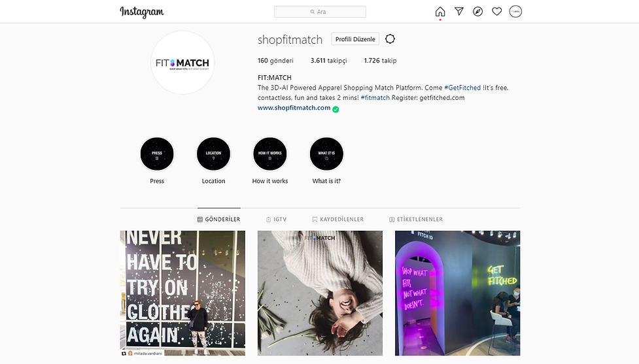The height and width of the screenshot is (364, 639).
Task: Open direct messages paper plane icon
Action: click(x=459, y=11)
